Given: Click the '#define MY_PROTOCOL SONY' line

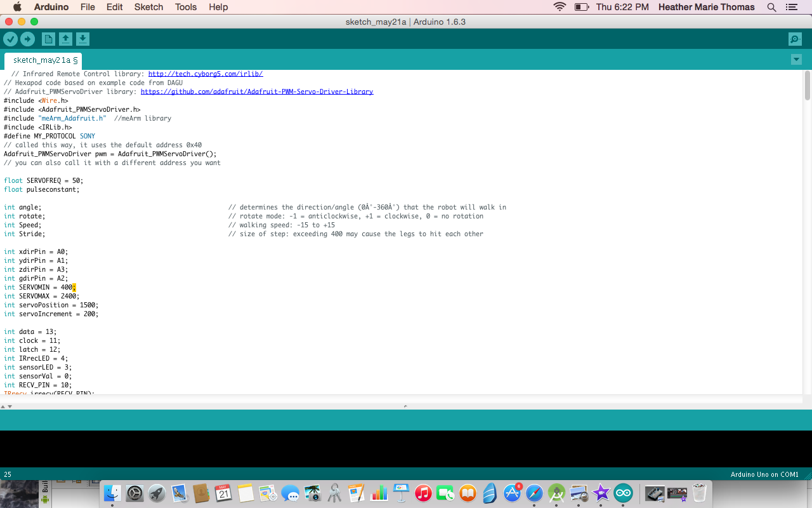Looking at the screenshot, I should 49,136.
